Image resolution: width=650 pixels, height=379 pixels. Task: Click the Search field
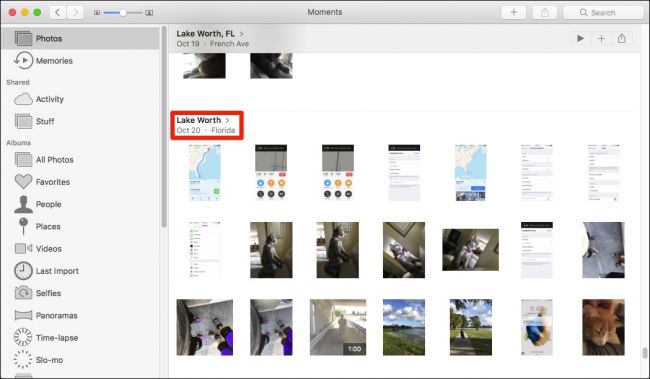(603, 12)
